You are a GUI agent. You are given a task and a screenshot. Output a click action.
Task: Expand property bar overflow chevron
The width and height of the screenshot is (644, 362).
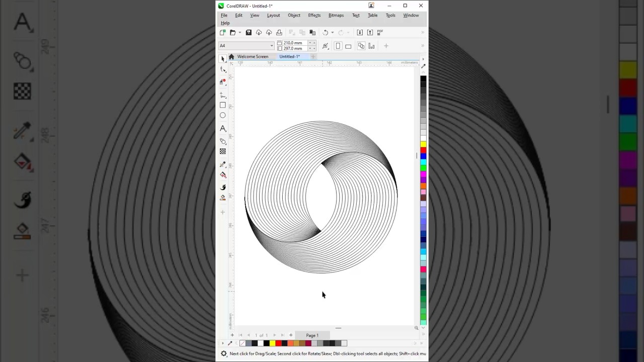pyautogui.click(x=423, y=46)
